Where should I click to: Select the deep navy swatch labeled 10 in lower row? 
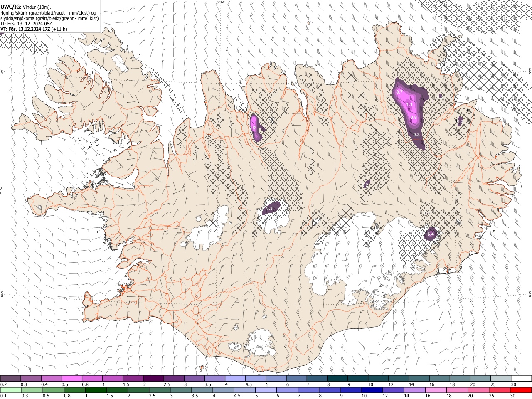coord(371,390)
